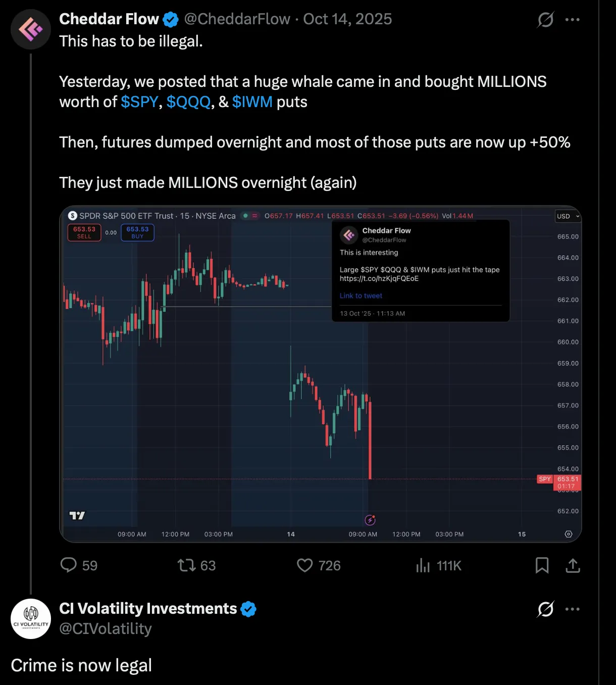This screenshot has width=616, height=685.
Task: Open the chart settings gear icon
Action: (x=569, y=534)
